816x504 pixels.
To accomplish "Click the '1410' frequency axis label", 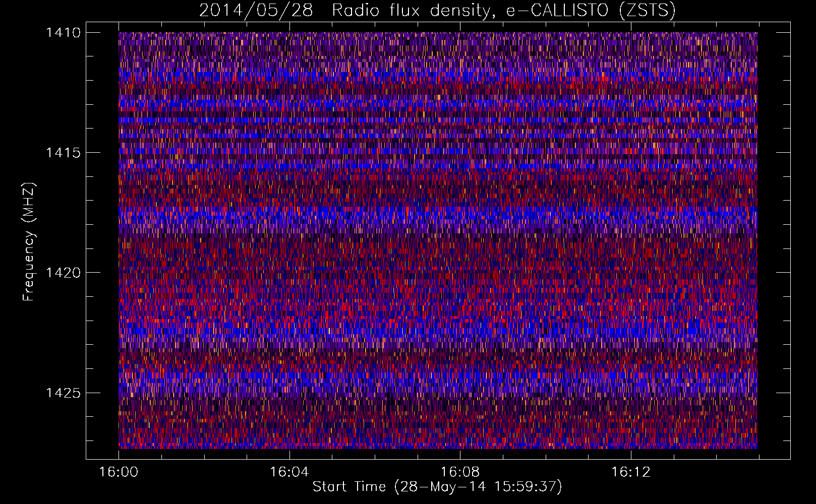I will [63, 33].
